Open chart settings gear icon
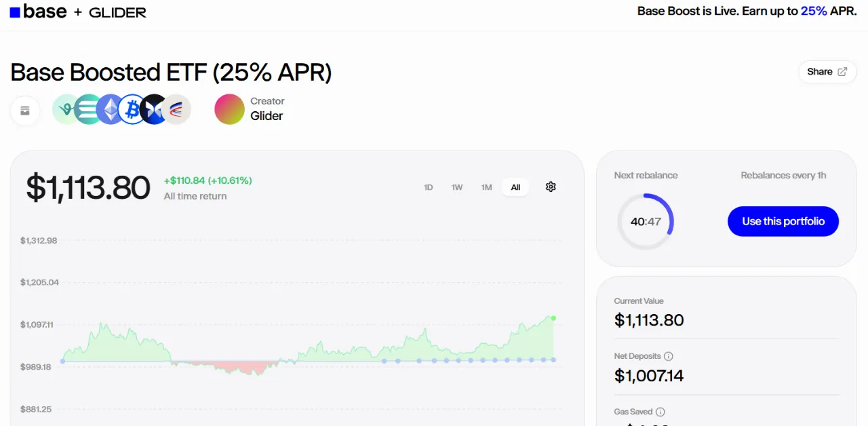This screenshot has height=426, width=868. (x=551, y=187)
